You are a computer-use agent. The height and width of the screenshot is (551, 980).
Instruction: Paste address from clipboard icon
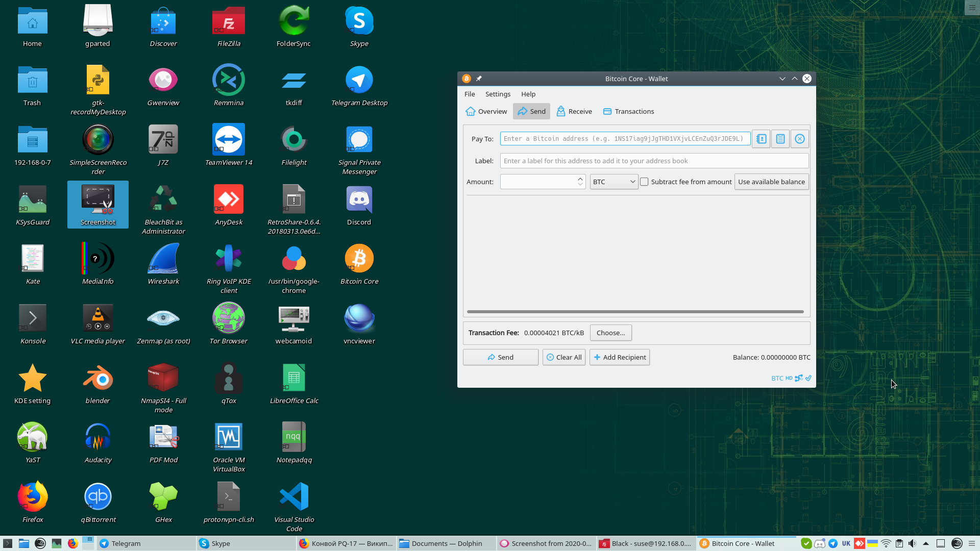pos(780,139)
